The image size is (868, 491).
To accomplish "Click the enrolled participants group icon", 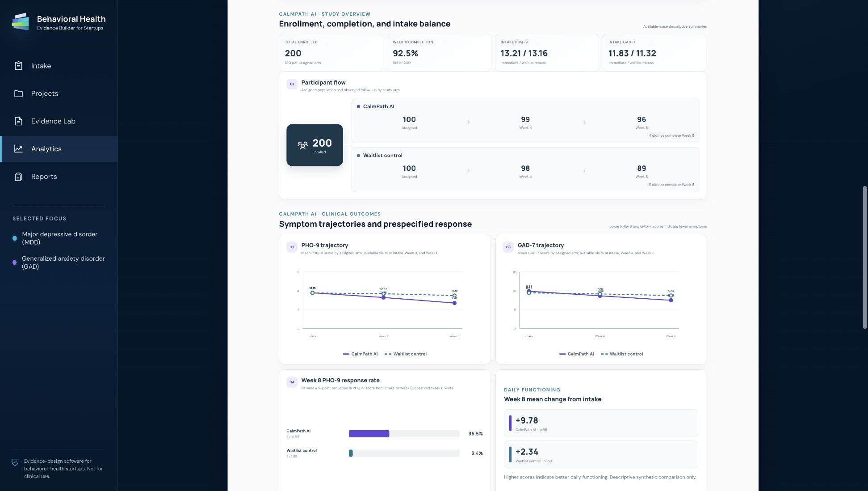I will (x=302, y=145).
